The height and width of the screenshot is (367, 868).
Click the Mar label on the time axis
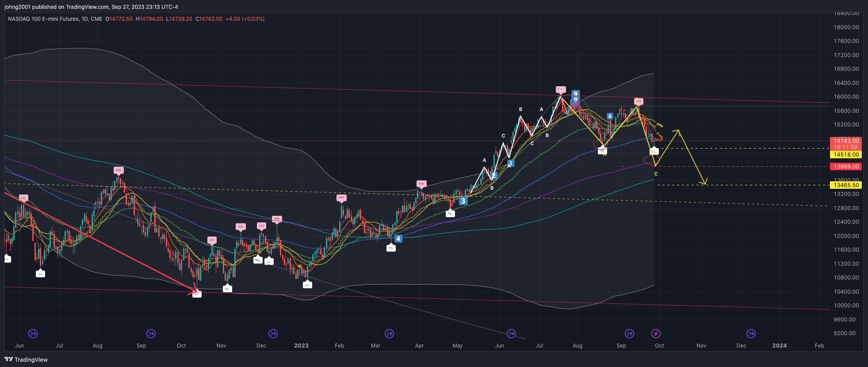375,346
